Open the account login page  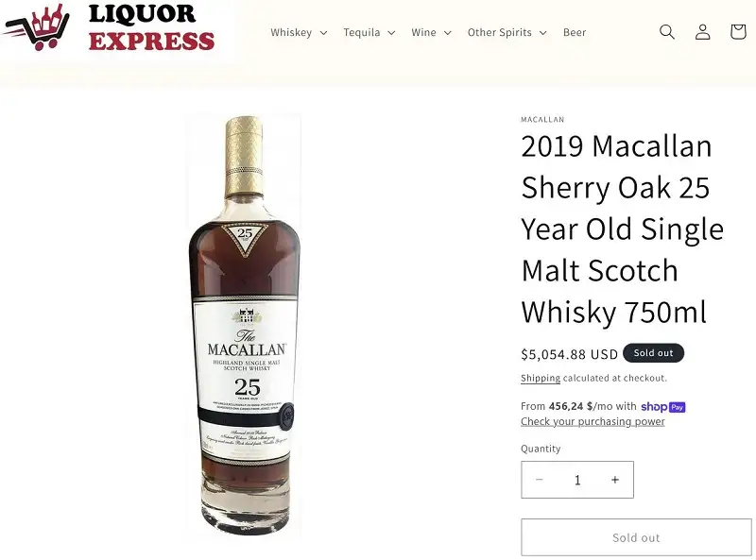pyautogui.click(x=702, y=31)
